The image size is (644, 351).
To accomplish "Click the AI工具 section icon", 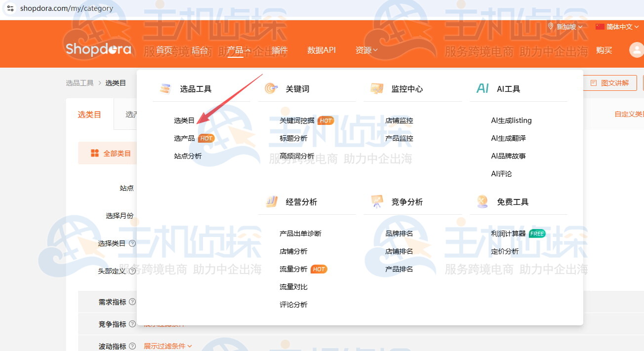I will click(483, 89).
